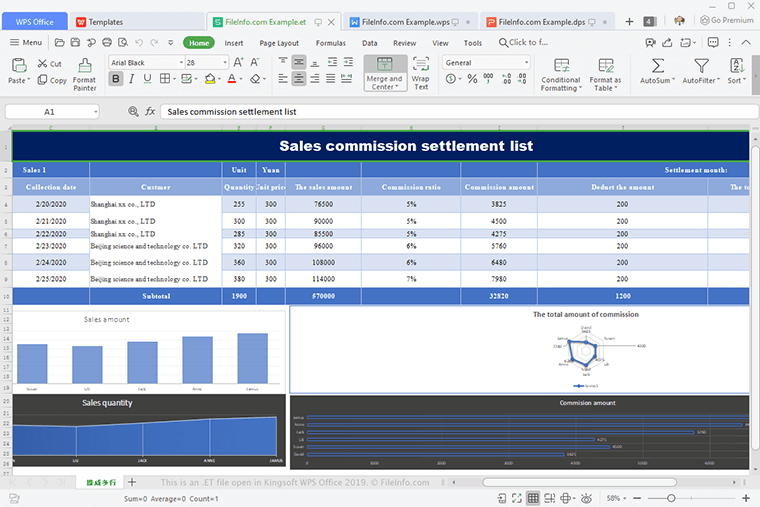
Task: Toggle Bold formatting
Action: coord(116,79)
